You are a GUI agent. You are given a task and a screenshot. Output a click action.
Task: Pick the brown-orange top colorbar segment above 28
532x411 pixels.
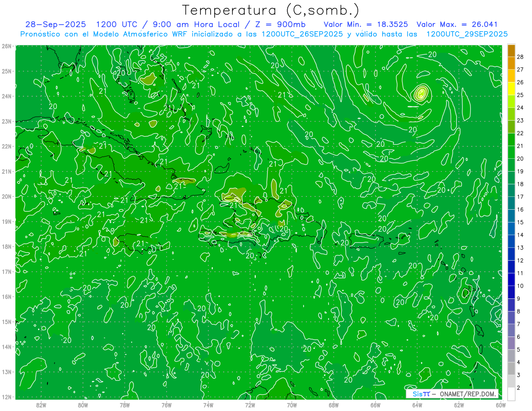511,51
